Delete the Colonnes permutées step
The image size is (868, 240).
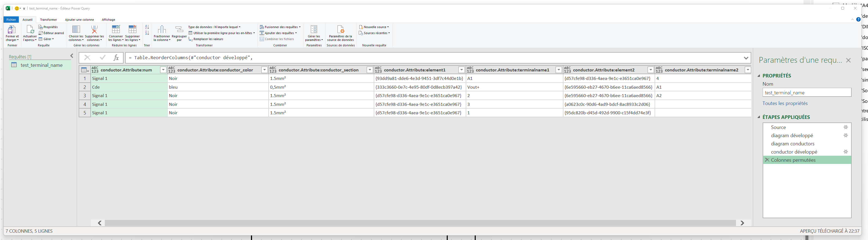(767, 160)
